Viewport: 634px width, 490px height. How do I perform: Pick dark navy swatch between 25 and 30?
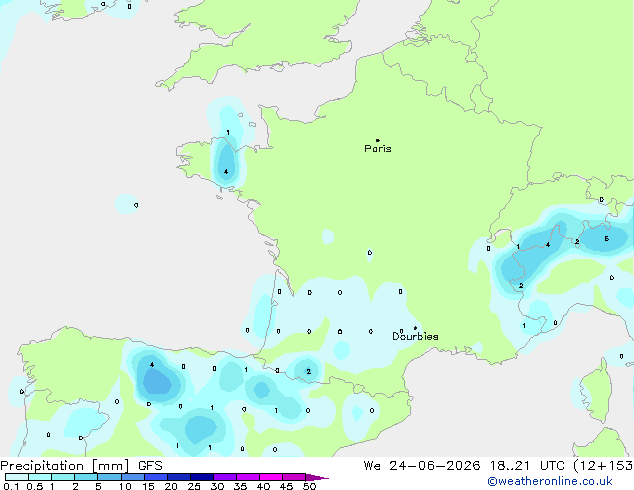tap(202, 477)
